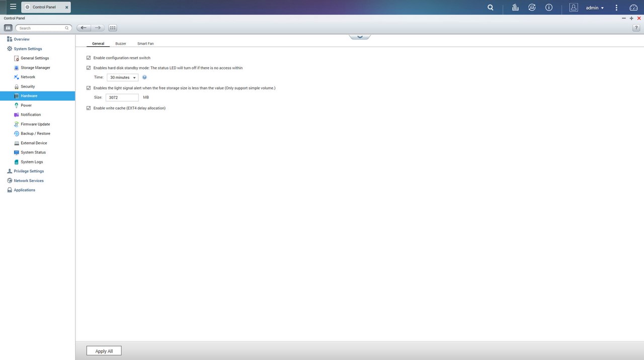Open System Logs in the sidebar
This screenshot has width=644, height=360.
pyautogui.click(x=32, y=162)
